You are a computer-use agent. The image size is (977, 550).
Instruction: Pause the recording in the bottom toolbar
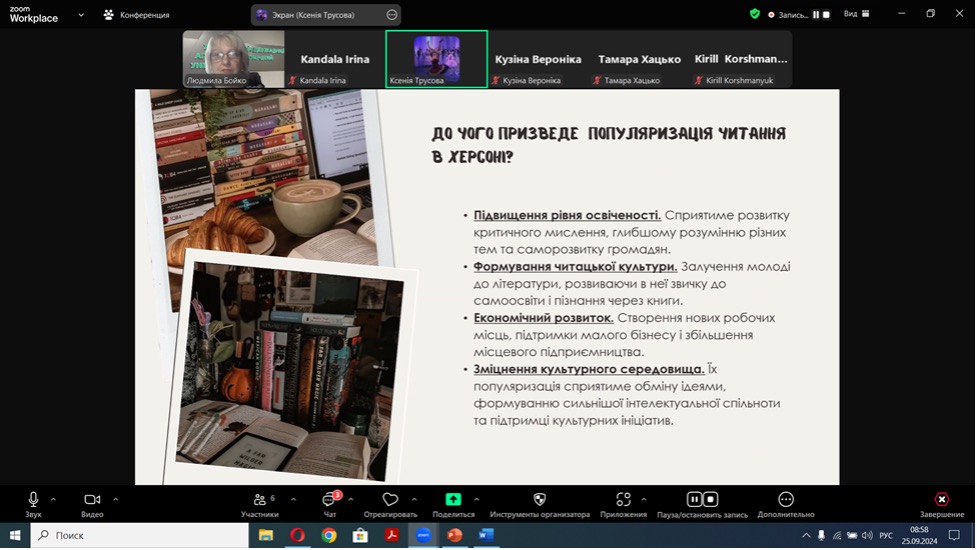click(693, 499)
